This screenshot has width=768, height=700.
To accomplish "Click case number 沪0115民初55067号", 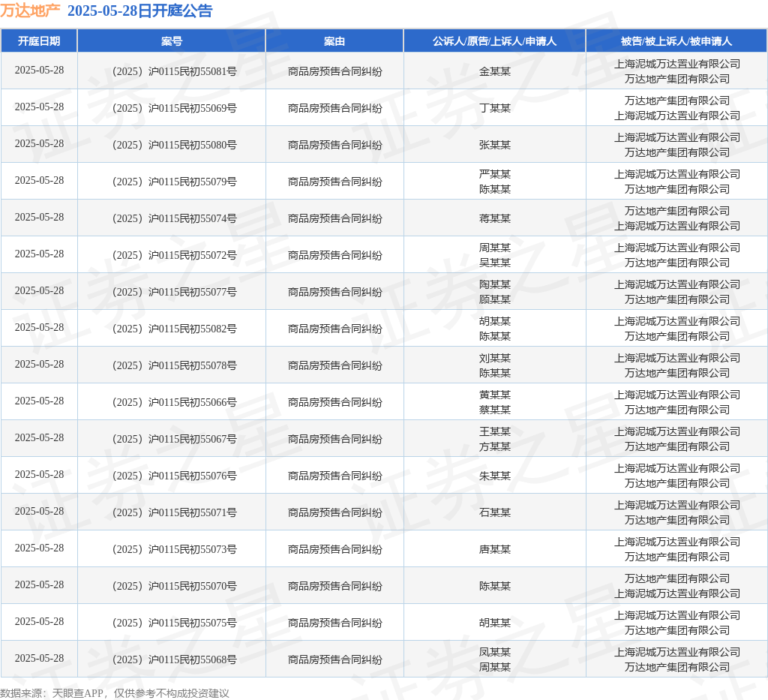I will click(175, 439).
